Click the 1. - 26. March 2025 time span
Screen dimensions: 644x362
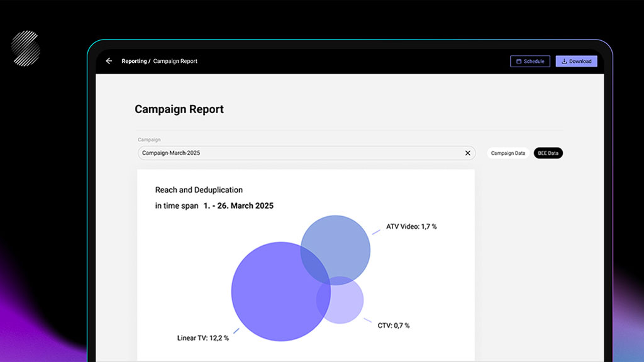(x=238, y=206)
